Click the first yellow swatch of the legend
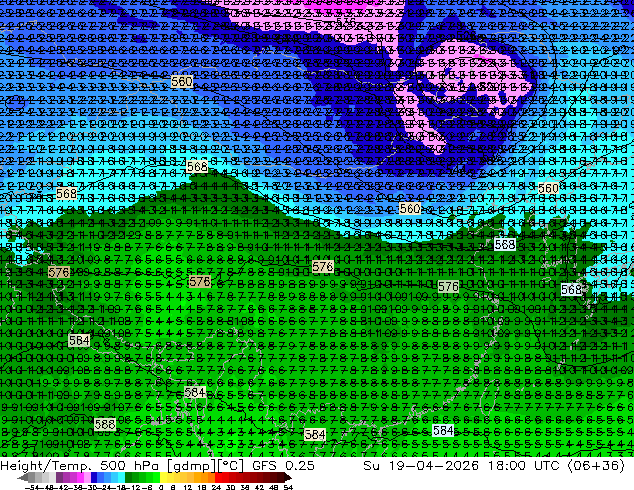634x490 pixels. (x=163, y=477)
